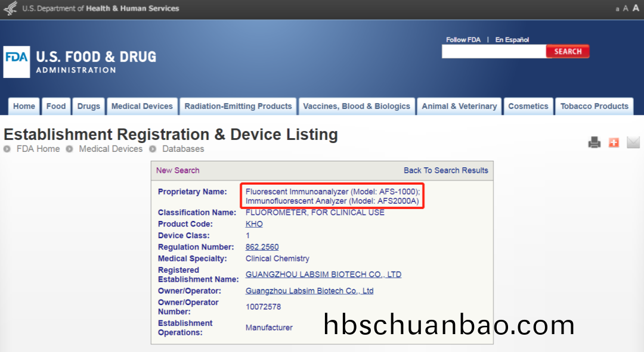Open the Vaccines, Blood & Biologics tab
This screenshot has width=644, height=352.
[357, 107]
